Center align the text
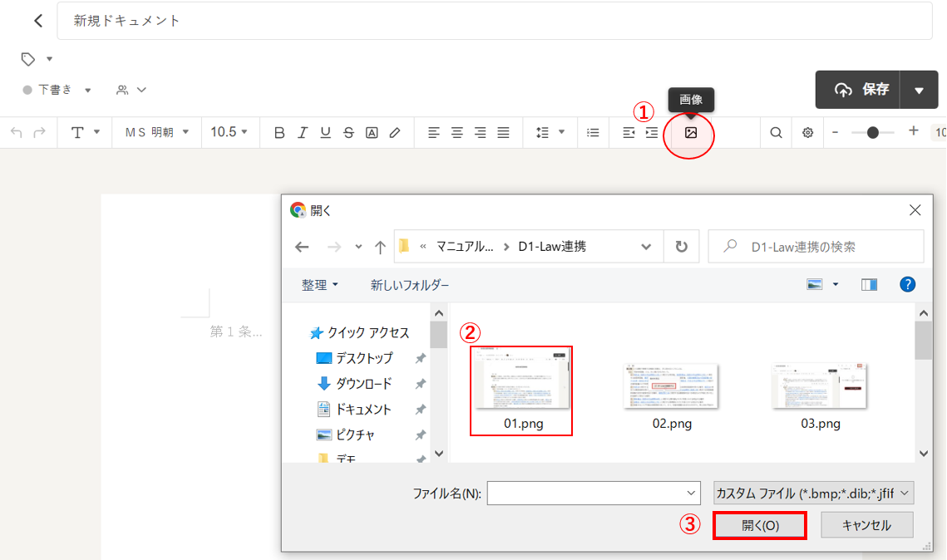The image size is (947, 560). 456,133
